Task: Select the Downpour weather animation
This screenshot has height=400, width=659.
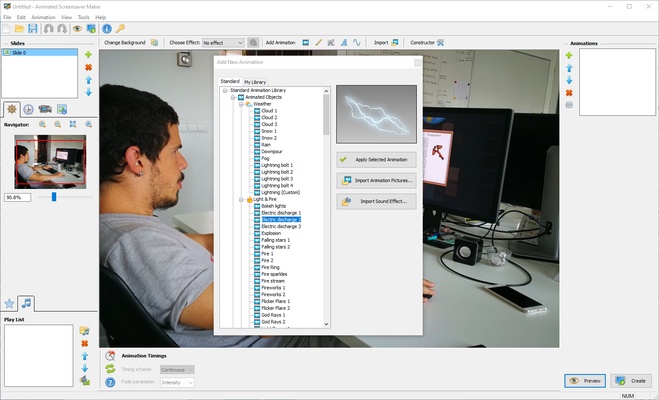Action: (272, 152)
